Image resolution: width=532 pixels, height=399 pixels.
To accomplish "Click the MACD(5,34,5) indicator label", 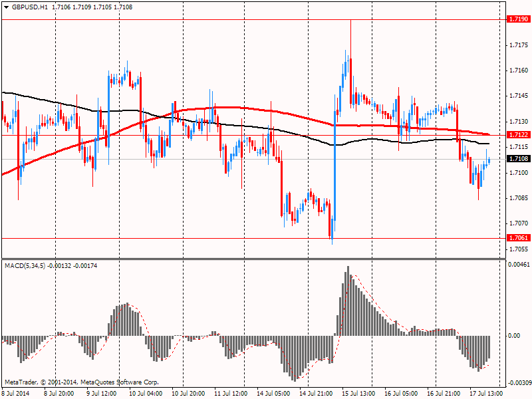I will point(27,265).
